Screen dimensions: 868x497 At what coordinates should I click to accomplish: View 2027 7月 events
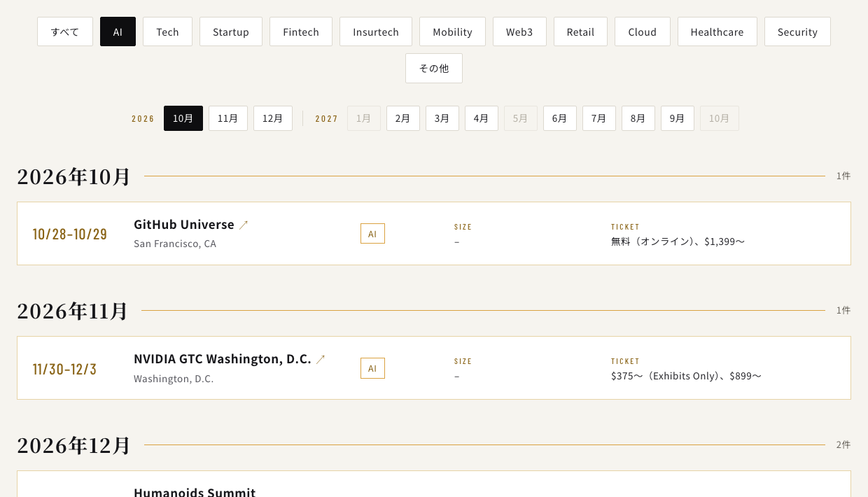[599, 118]
